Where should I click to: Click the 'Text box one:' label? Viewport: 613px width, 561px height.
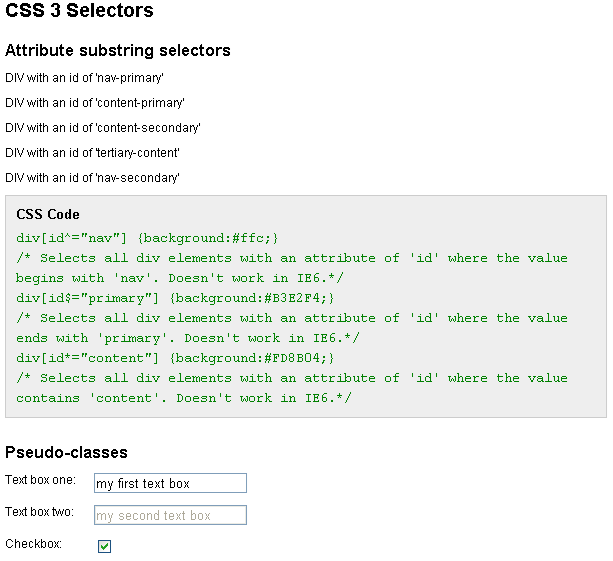click(x=41, y=480)
